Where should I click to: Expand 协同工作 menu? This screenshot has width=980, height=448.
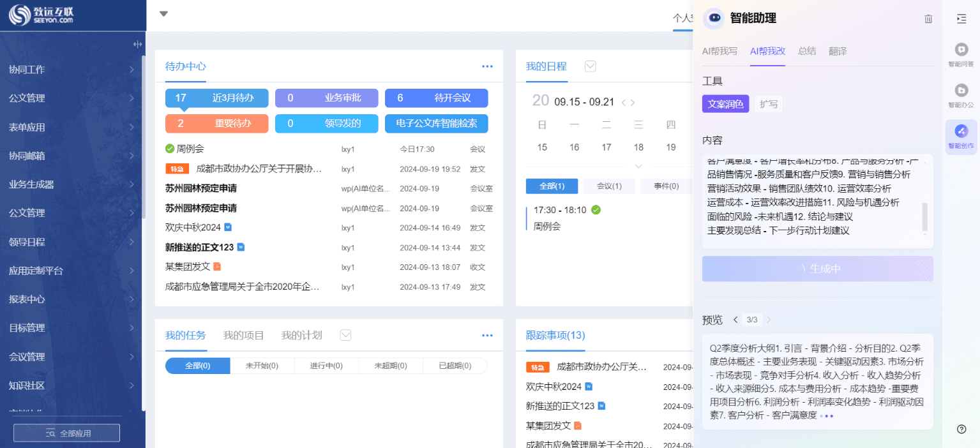click(73, 70)
